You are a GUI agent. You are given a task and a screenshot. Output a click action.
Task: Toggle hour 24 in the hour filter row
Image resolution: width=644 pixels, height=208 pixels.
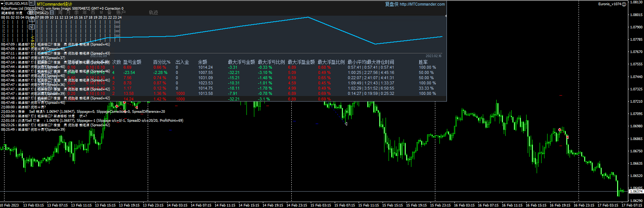120,18
